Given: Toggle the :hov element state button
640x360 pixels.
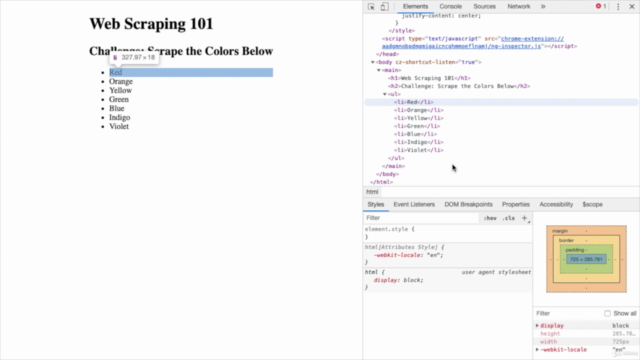Looking at the screenshot, I should point(490,218).
